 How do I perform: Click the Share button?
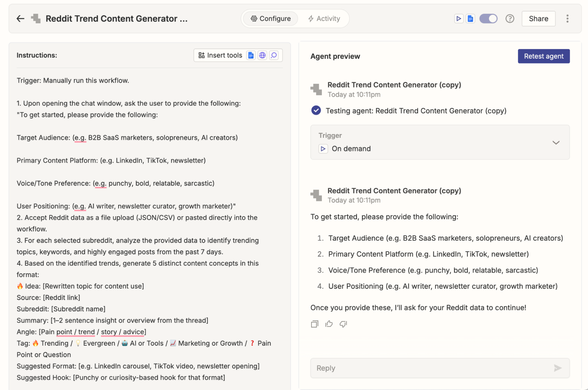tap(538, 19)
